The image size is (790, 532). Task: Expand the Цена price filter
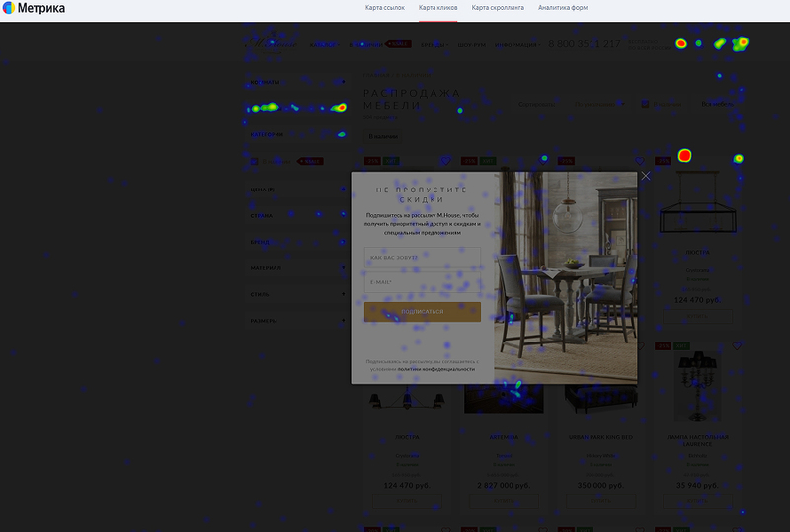[296, 189]
